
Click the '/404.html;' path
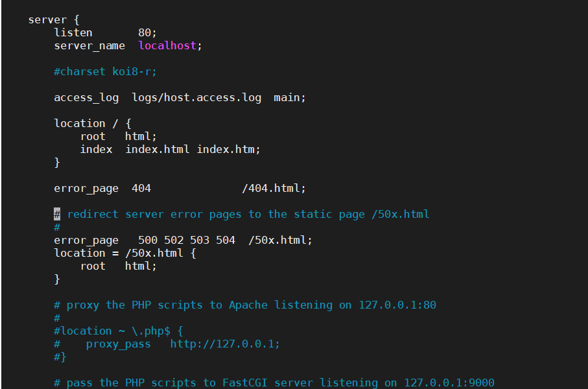pos(274,188)
